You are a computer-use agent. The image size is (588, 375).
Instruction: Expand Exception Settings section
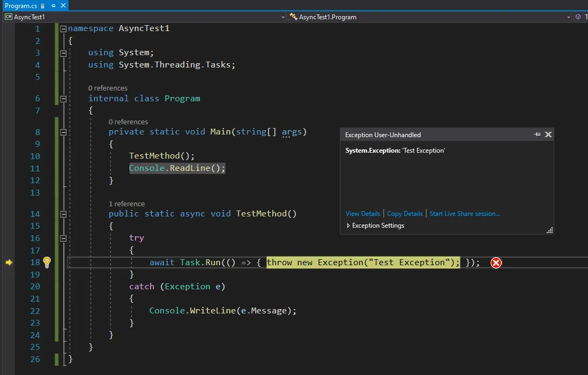[349, 226]
